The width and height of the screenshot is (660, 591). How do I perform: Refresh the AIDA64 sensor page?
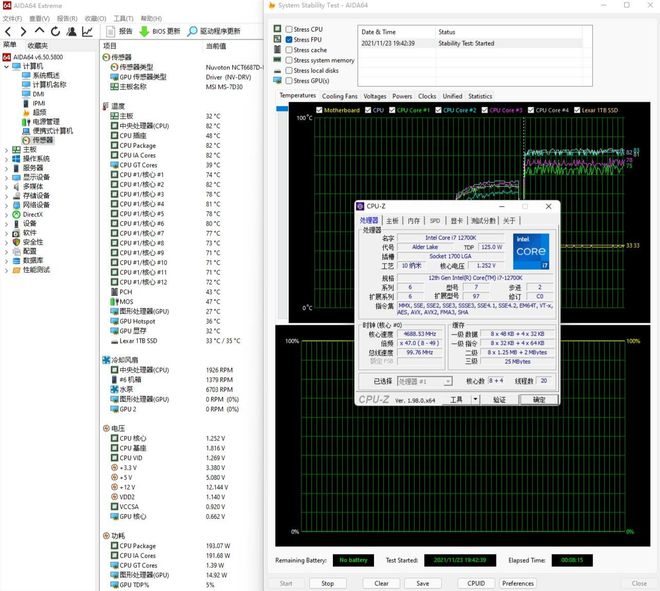tap(55, 31)
